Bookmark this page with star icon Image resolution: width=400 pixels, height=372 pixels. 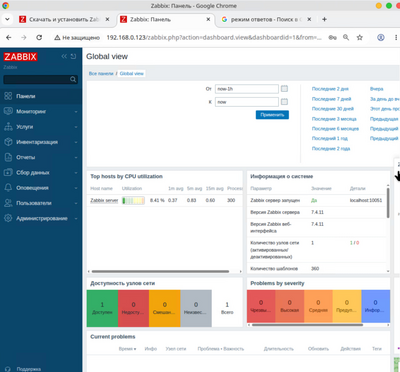360,38
